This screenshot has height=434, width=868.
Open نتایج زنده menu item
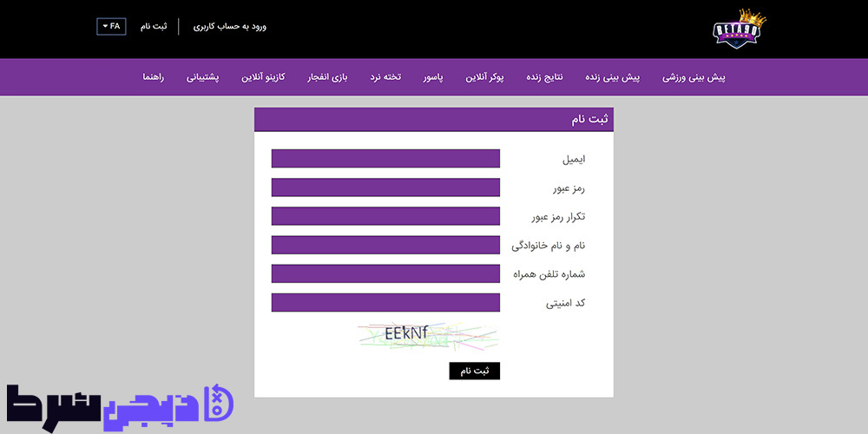point(544,77)
